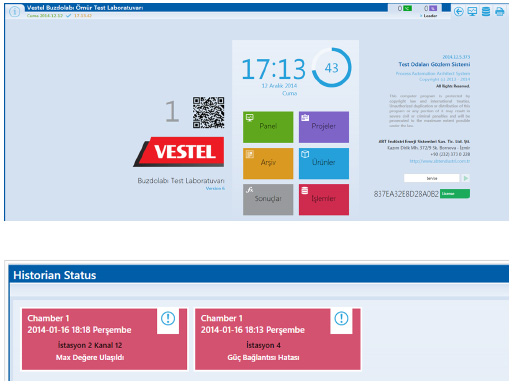The width and height of the screenshot is (512, 384).
Task: Click the Vestel logo
Action: coord(179,152)
